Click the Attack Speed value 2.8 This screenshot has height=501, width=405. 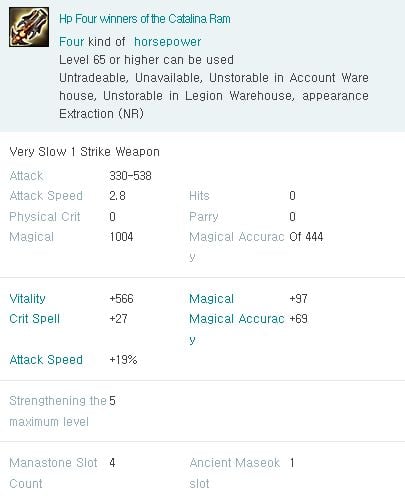pos(117,196)
